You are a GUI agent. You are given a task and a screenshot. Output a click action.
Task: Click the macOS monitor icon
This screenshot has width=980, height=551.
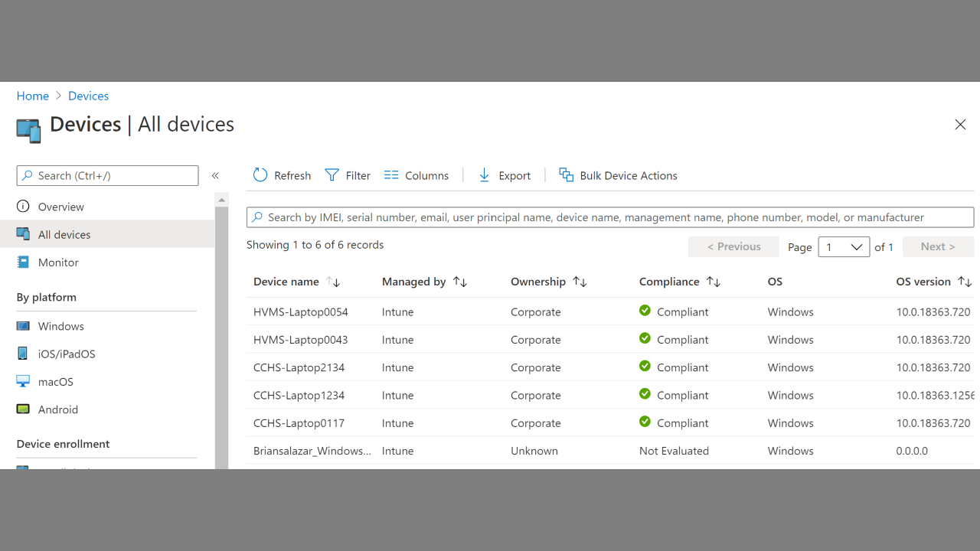click(x=23, y=381)
